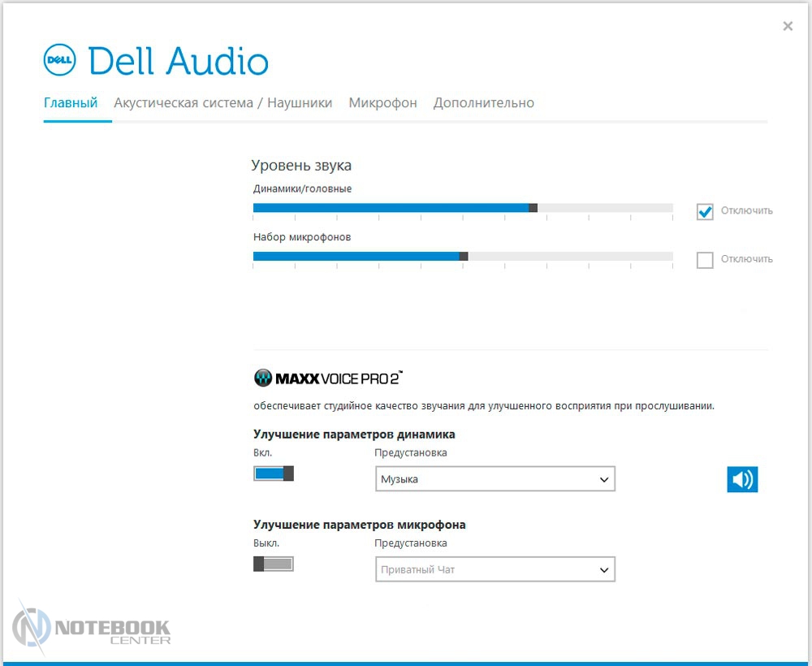Image resolution: width=812 pixels, height=666 pixels.
Task: Check the mute box for Набор микрофонов
Action: click(x=704, y=260)
